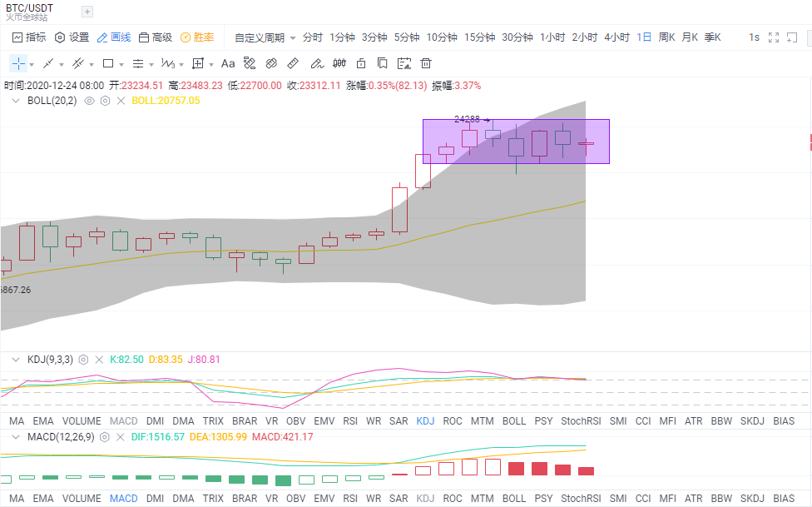Click the trash icon to delete drawings
Screen dimensions: 812x507
click(x=426, y=64)
